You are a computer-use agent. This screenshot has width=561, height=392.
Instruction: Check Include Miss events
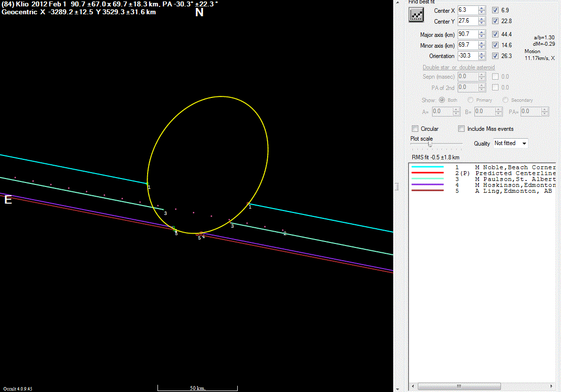pyautogui.click(x=461, y=129)
